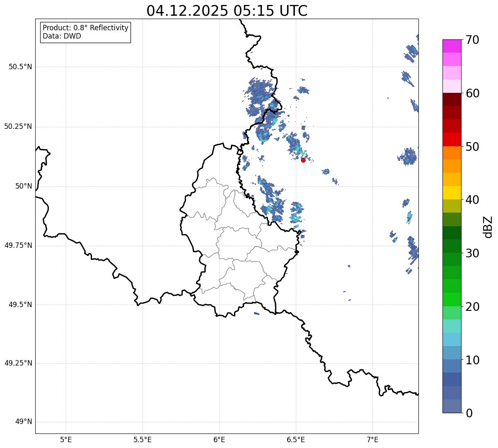Click the 50.5°N latitude label
Image resolution: width=498 pixels, height=448 pixels.
pos(20,67)
